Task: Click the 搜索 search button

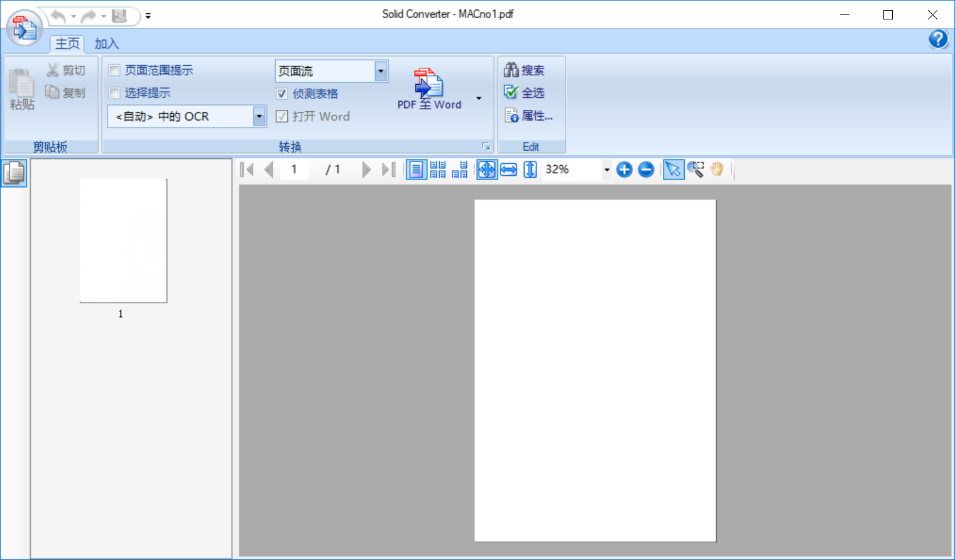Action: [x=524, y=70]
